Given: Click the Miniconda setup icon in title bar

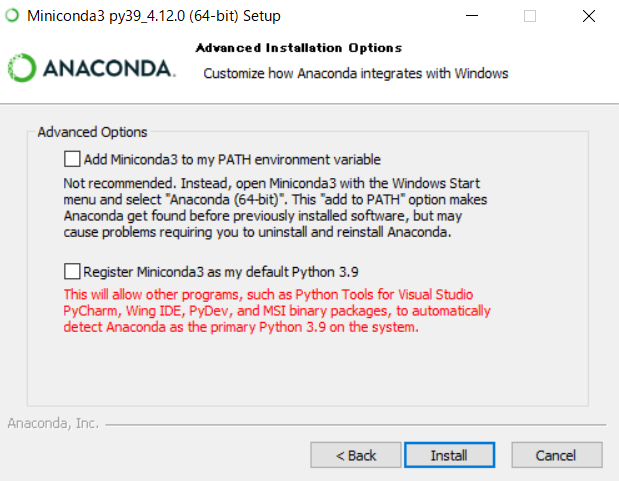Looking at the screenshot, I should (13, 16).
